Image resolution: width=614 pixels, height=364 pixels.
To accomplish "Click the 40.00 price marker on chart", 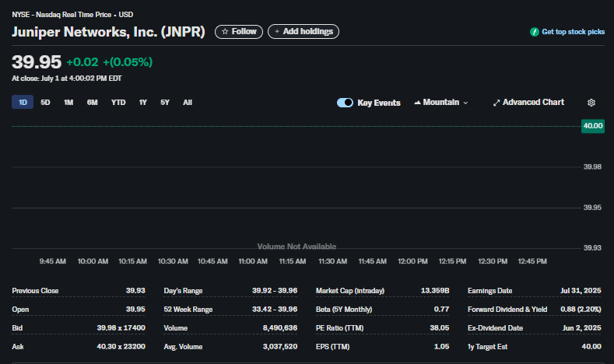I will pyautogui.click(x=593, y=126).
